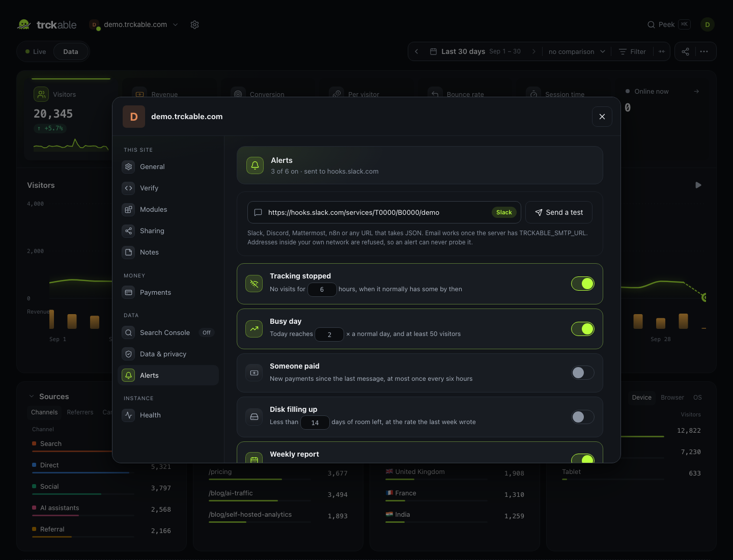Click the Modules grid icon
Image resolution: width=733 pixels, height=560 pixels.
click(128, 209)
